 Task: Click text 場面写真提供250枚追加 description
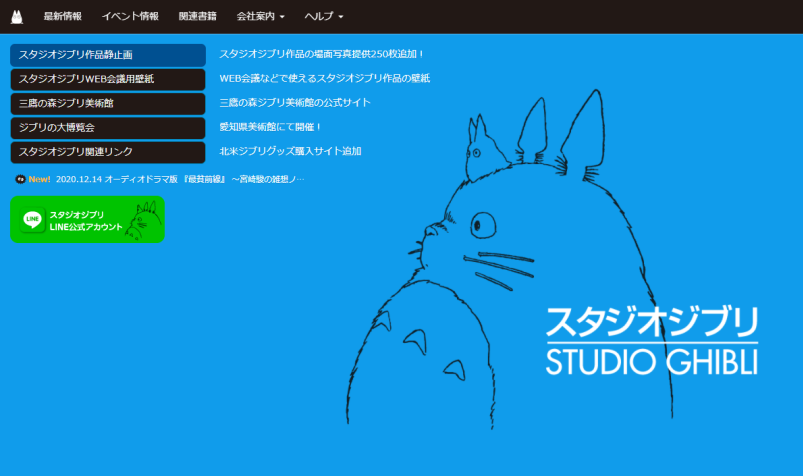pyautogui.click(x=322, y=54)
